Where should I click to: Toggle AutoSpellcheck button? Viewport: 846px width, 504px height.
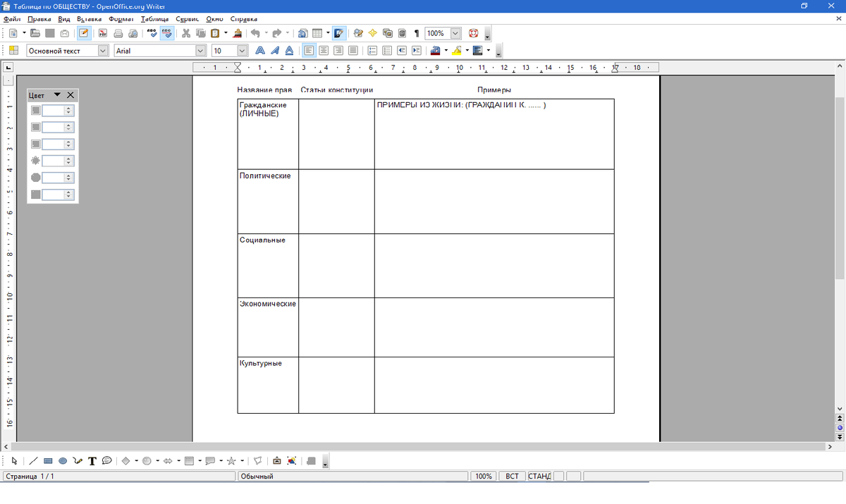[x=167, y=33]
